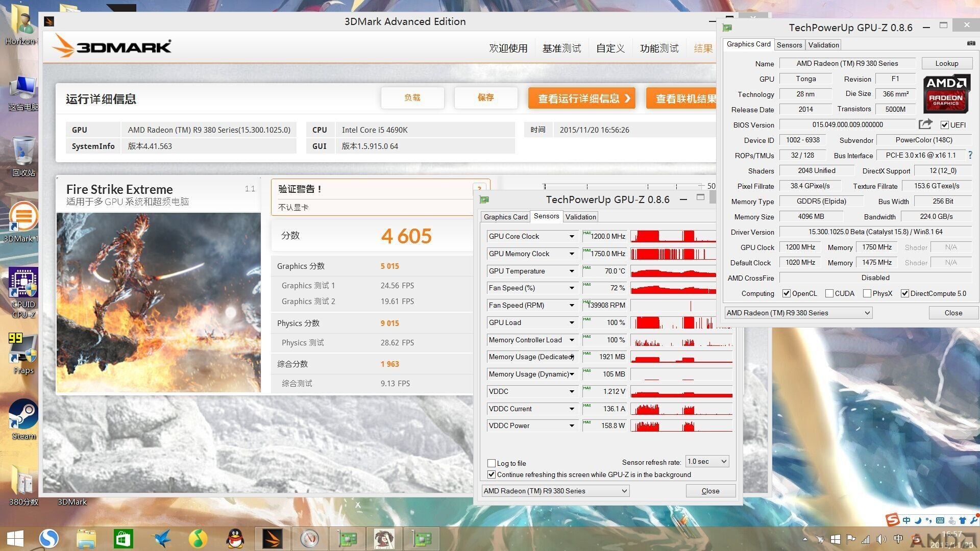Open QQ Music from the taskbar
This screenshot has height=551, width=980.
coord(198,539)
